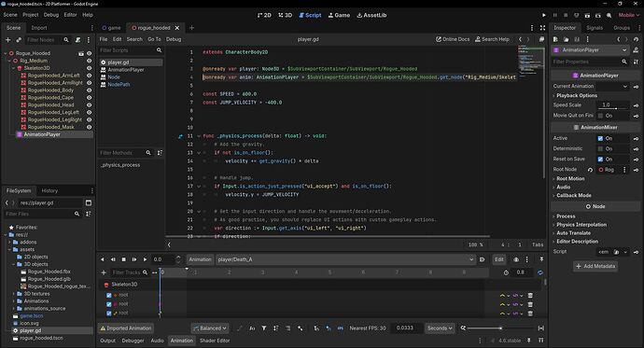Click the Edit button in animation toolbar
644x348 pixels.
tap(499, 259)
